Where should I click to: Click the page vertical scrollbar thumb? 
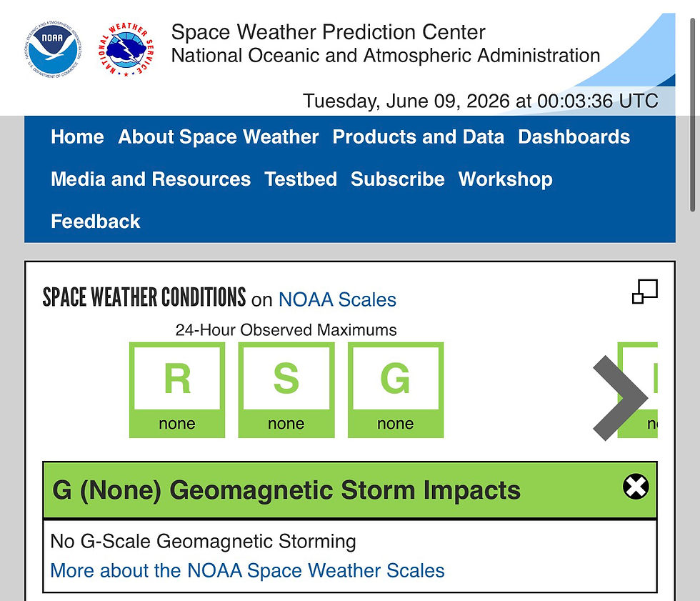(693, 114)
